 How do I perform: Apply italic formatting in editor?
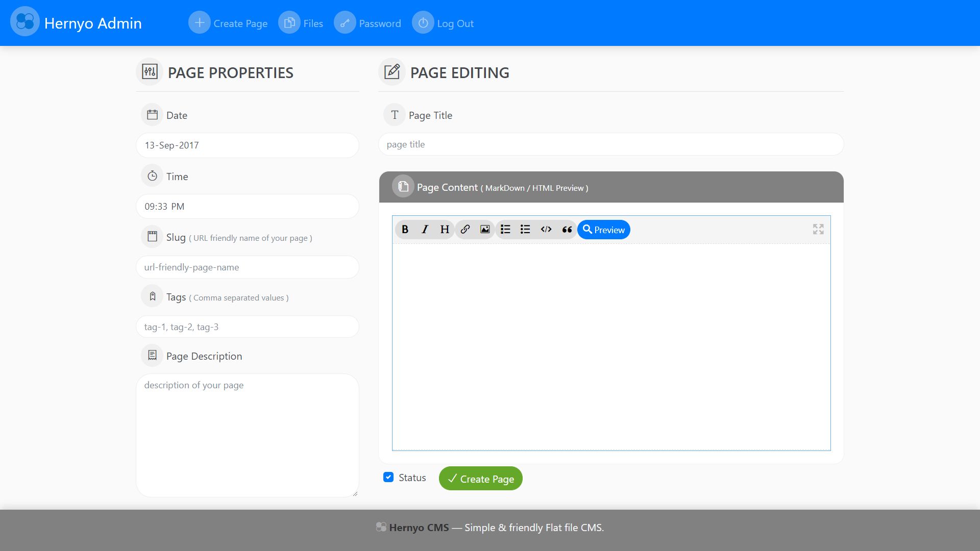[425, 230]
